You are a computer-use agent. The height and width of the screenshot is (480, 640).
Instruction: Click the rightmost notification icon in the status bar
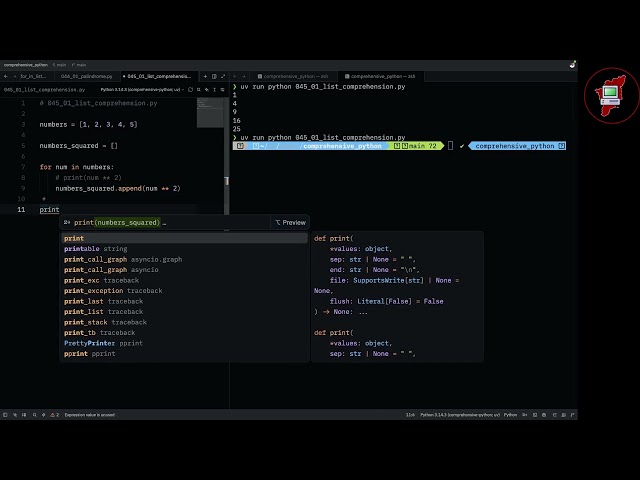coord(573,415)
